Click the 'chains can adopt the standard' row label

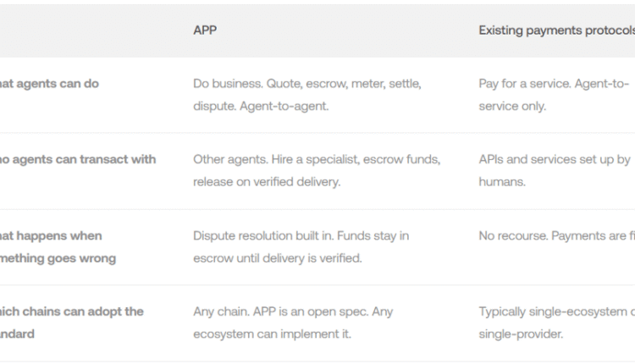tap(71, 323)
